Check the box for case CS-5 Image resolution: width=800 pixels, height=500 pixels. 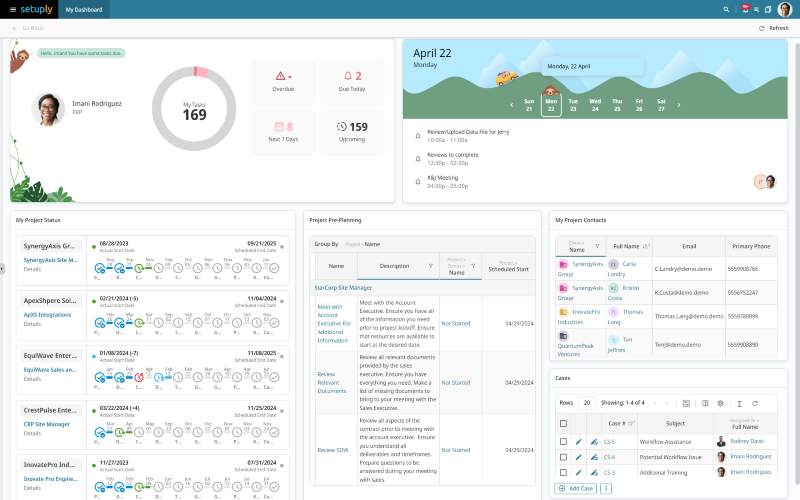[563, 442]
